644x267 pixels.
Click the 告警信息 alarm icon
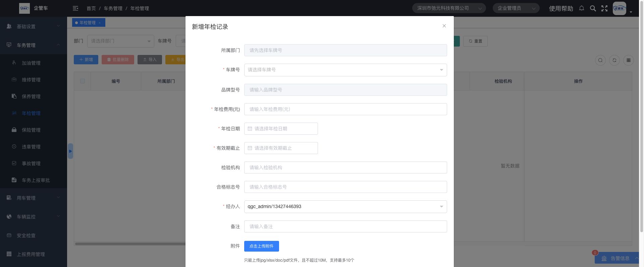(604, 258)
